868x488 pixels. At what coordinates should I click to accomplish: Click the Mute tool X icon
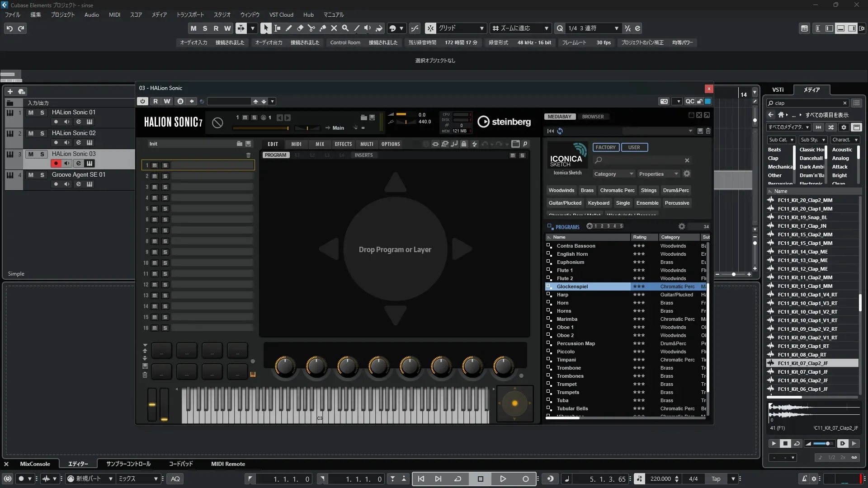(334, 28)
